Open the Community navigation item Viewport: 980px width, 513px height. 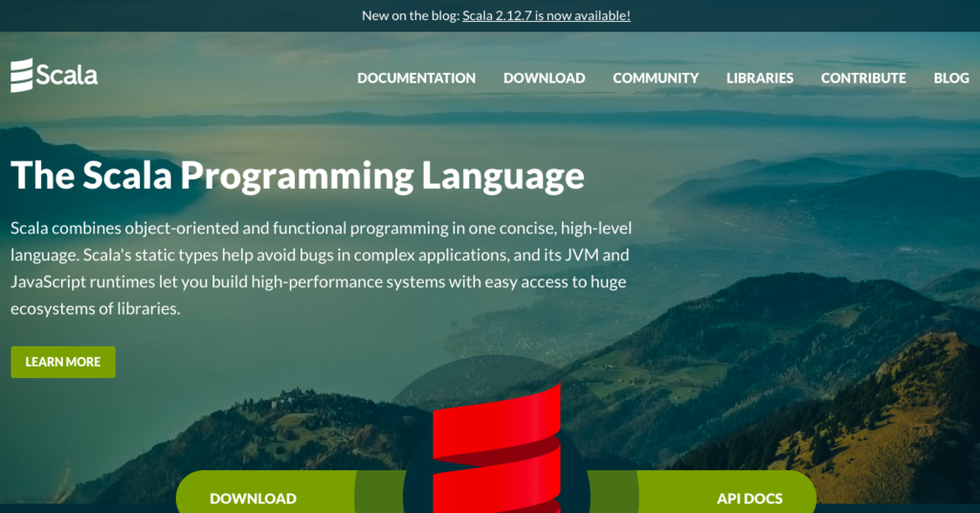[x=656, y=78]
